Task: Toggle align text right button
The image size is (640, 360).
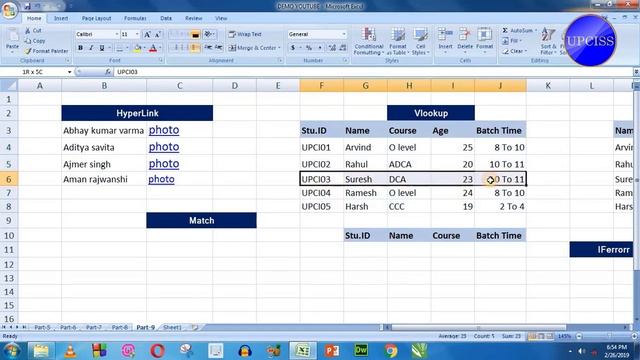Action: (x=195, y=48)
